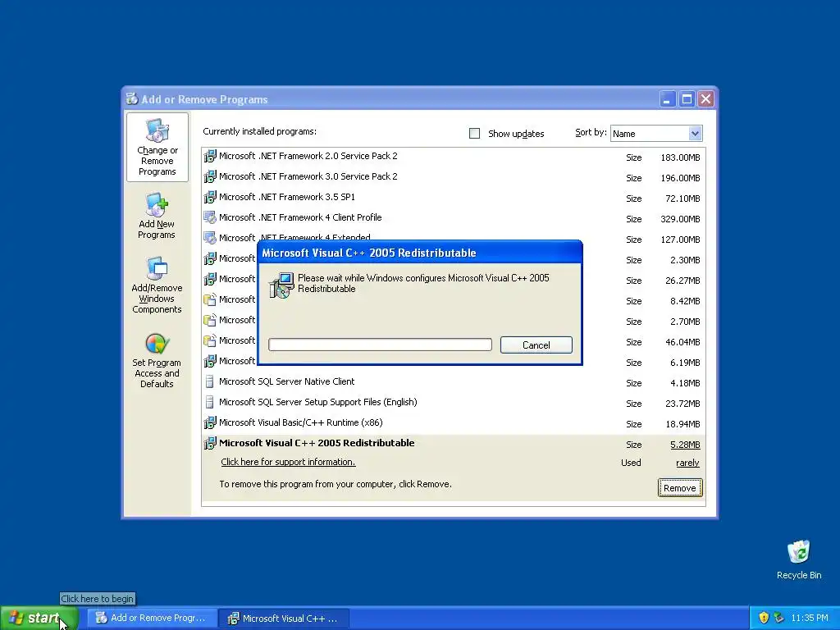Screen dimensions: 840x630
Task: Open the Start menu
Action: [39, 618]
